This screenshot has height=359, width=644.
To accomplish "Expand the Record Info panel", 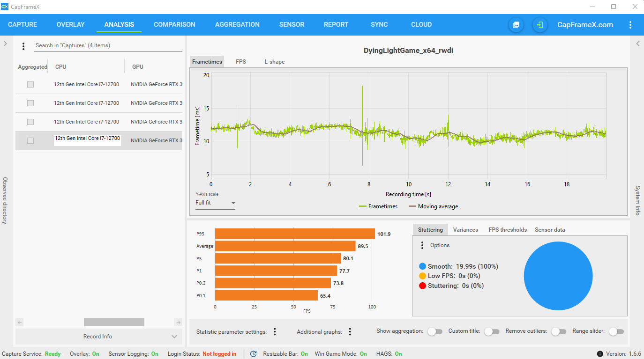I will point(98,337).
